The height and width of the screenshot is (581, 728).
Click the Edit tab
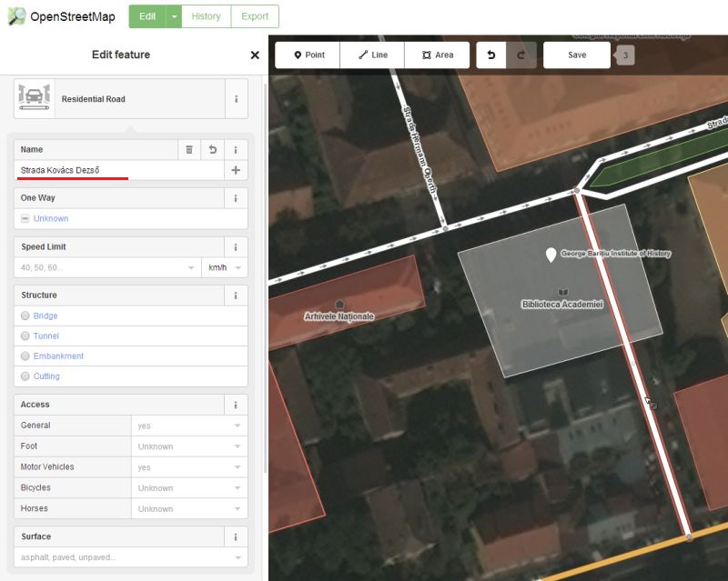(x=147, y=16)
